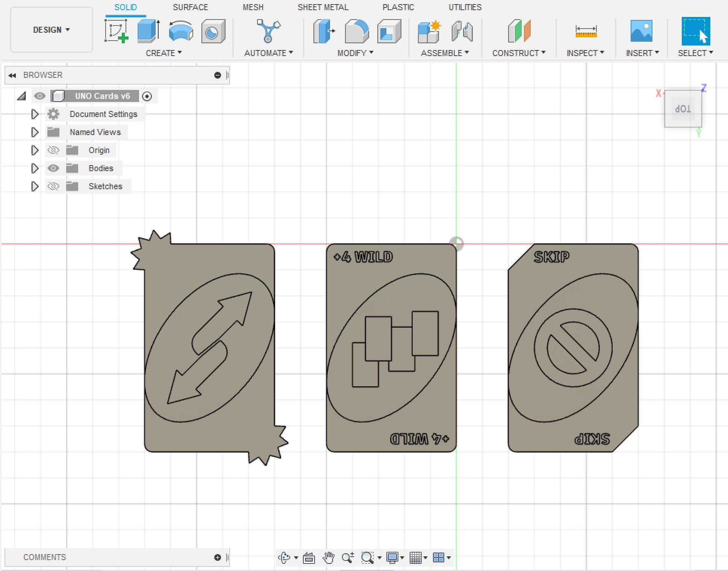Show the Sketches folder visibility
The width and height of the screenshot is (728, 571).
[53, 186]
